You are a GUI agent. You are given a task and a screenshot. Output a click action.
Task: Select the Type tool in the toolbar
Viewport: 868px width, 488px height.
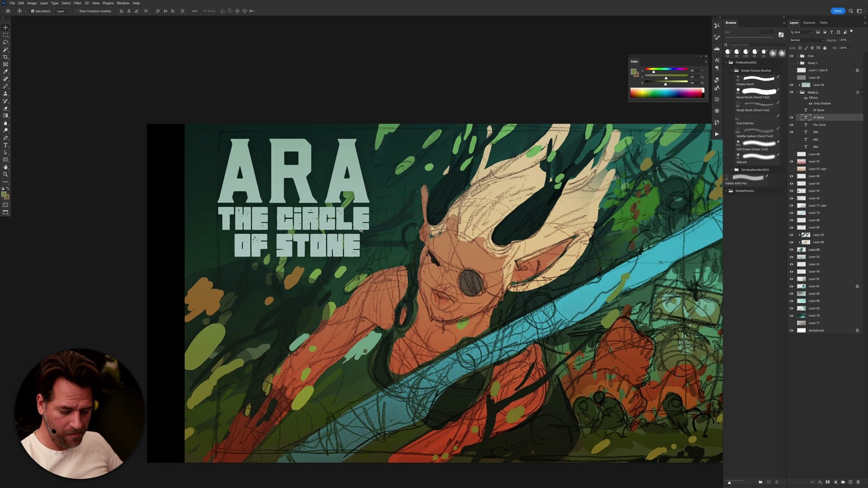click(6, 145)
